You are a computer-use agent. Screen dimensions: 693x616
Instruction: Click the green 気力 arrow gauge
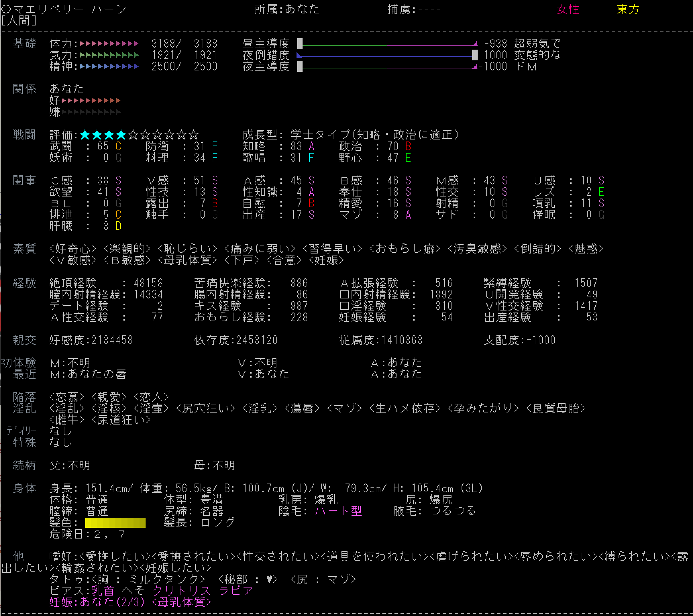109,55
